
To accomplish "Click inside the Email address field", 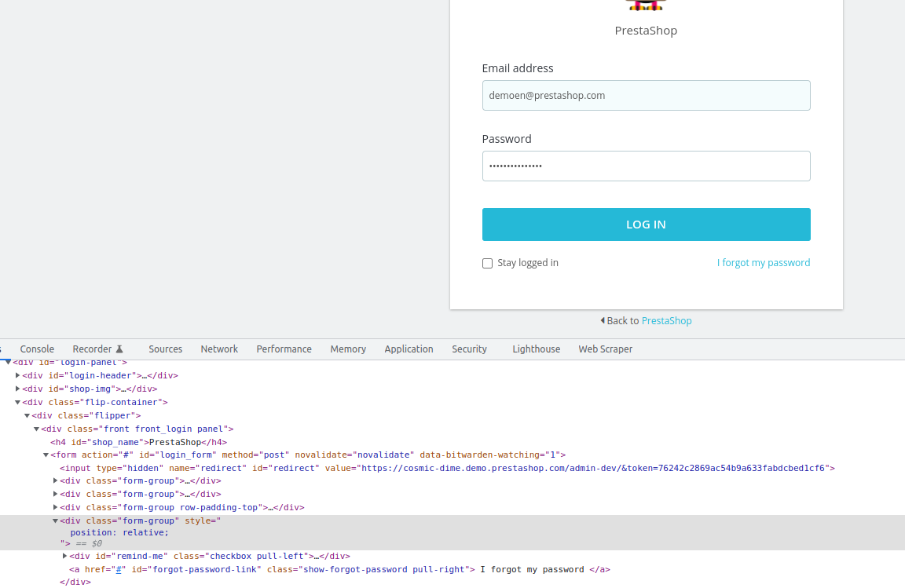I will (x=646, y=95).
